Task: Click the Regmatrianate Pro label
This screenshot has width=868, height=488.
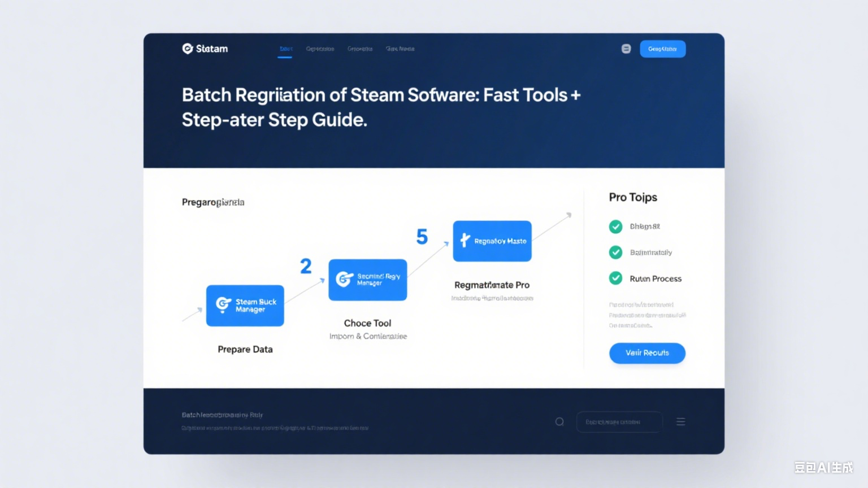Action: (x=492, y=285)
